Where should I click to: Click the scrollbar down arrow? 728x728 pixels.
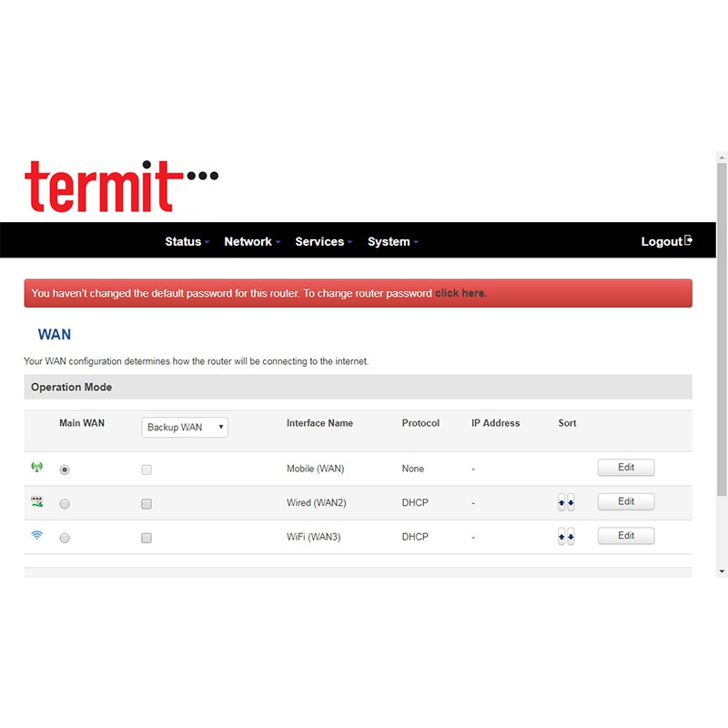[722, 571]
